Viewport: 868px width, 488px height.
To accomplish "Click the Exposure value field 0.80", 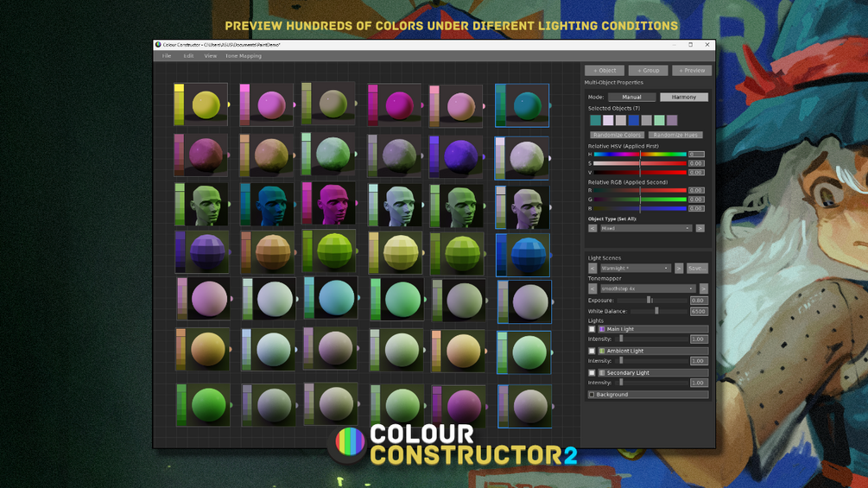I will pos(699,301).
